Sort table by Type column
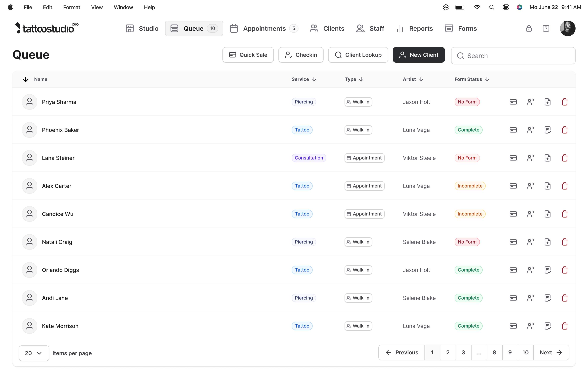This screenshot has height=382, width=588. click(x=354, y=79)
